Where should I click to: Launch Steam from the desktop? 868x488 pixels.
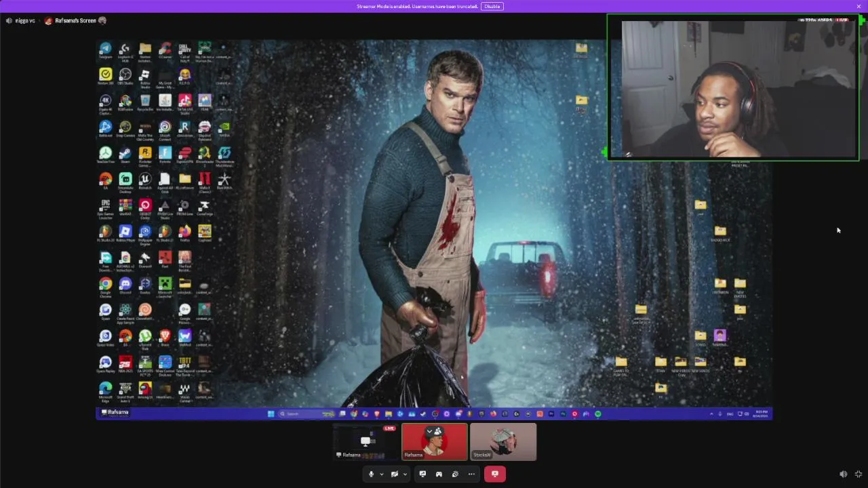(x=125, y=155)
